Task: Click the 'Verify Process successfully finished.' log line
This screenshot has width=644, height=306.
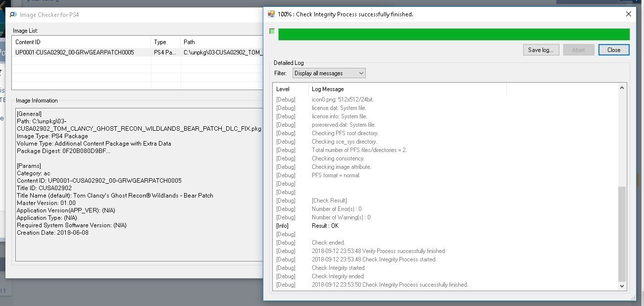Action: pos(379,251)
